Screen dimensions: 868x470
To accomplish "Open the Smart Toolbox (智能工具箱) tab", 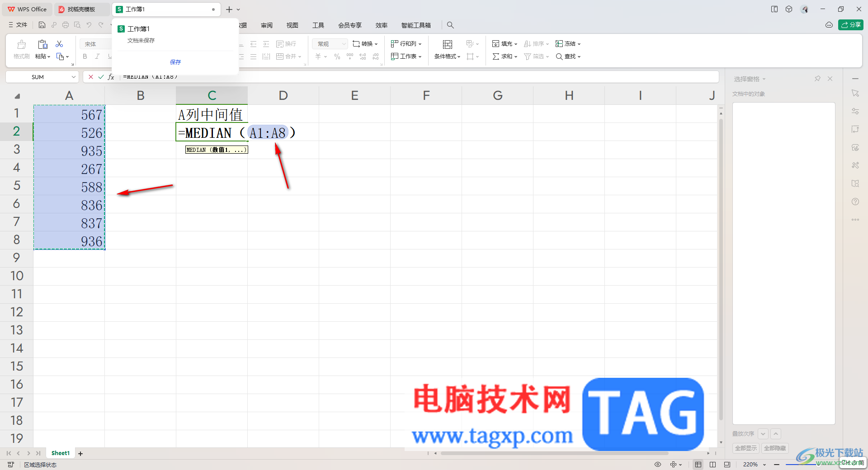I will (x=416, y=25).
